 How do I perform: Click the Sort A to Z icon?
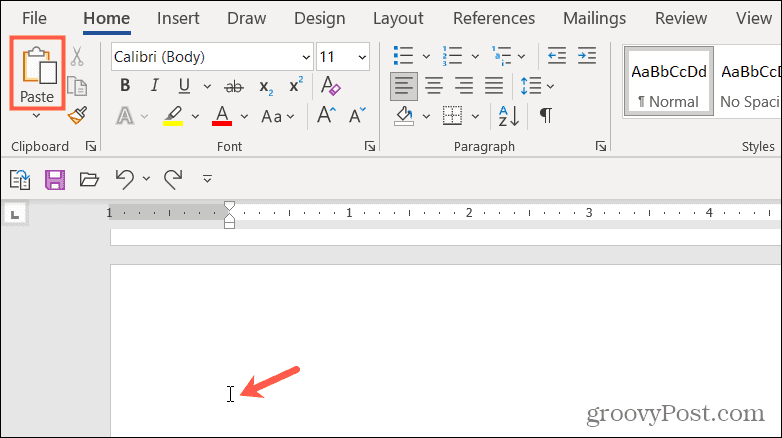coord(509,116)
